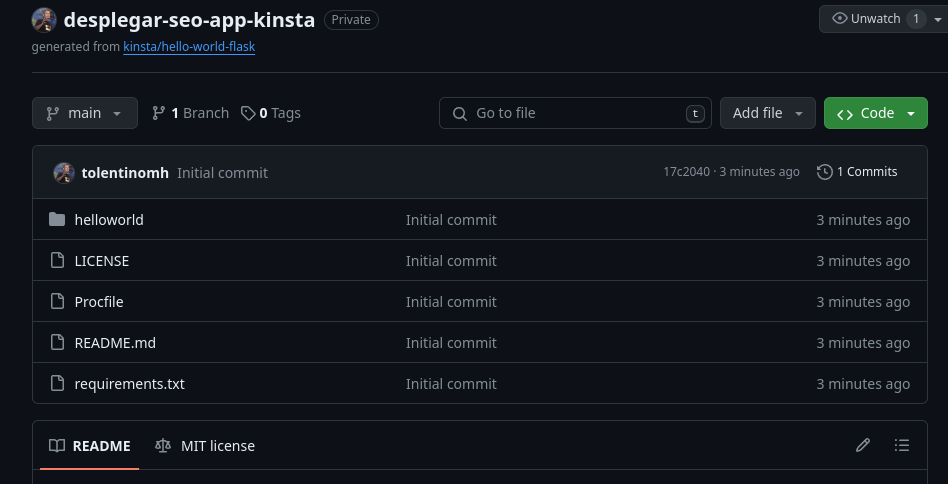Click the eye icon on Unwatch button
Viewport: 948px width, 484px height.
(840, 19)
